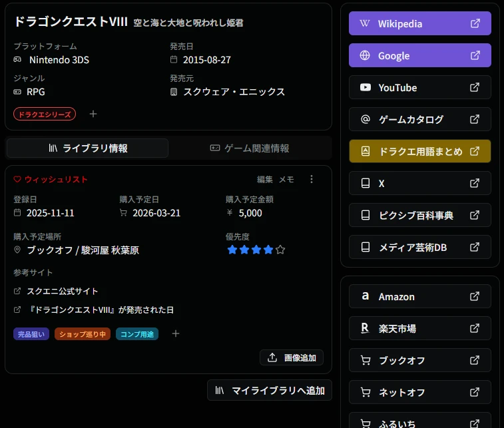The height and width of the screenshot is (428, 504).
Task: Click the platform Nintendo 3DS text
Action: pos(59,60)
